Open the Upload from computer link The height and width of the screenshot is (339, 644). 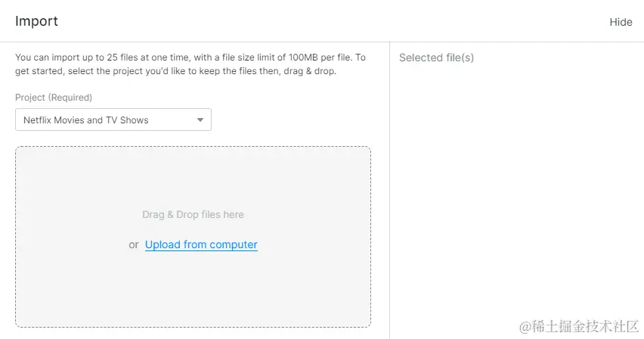tap(201, 244)
